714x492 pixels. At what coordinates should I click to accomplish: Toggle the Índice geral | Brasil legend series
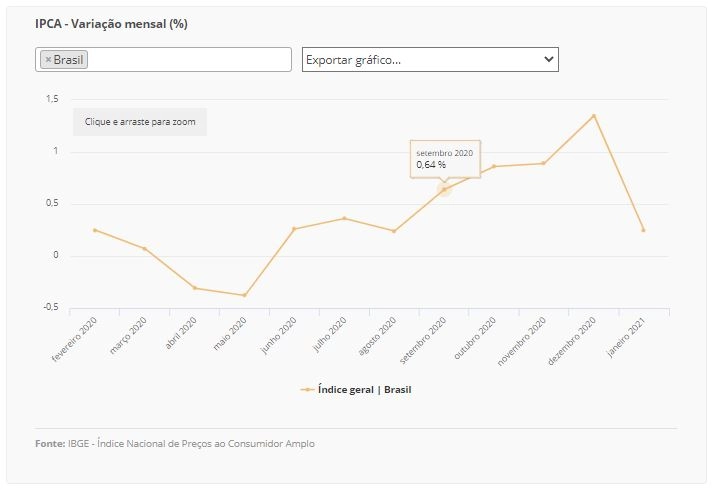[x=364, y=390]
